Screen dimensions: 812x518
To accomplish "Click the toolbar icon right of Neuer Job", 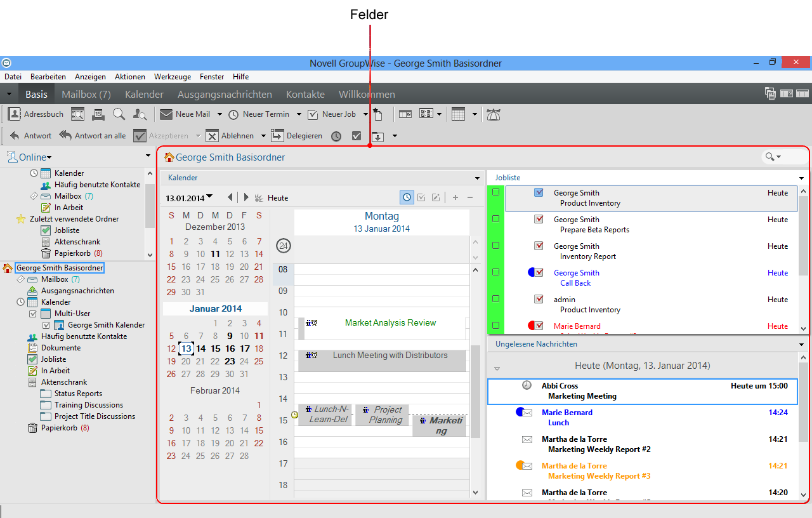I will coord(378,114).
